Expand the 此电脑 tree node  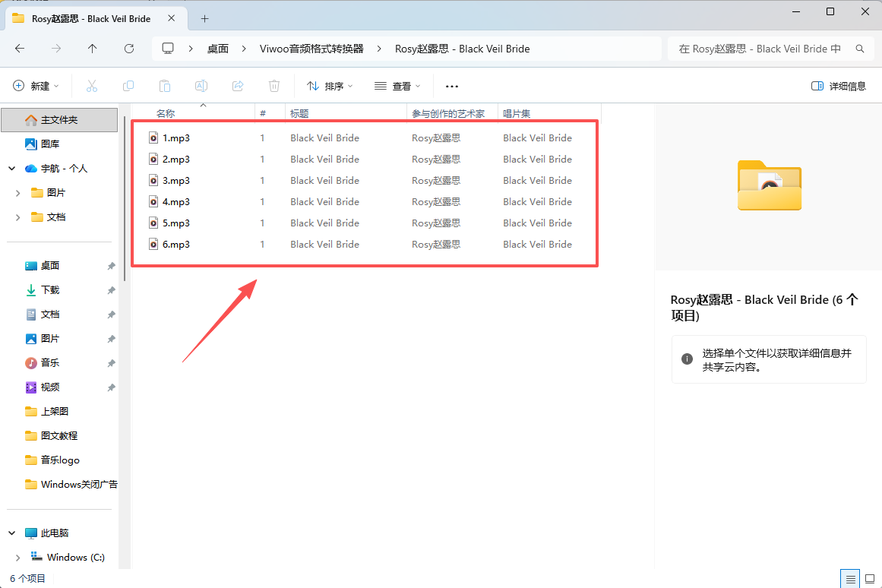[x=12, y=533]
